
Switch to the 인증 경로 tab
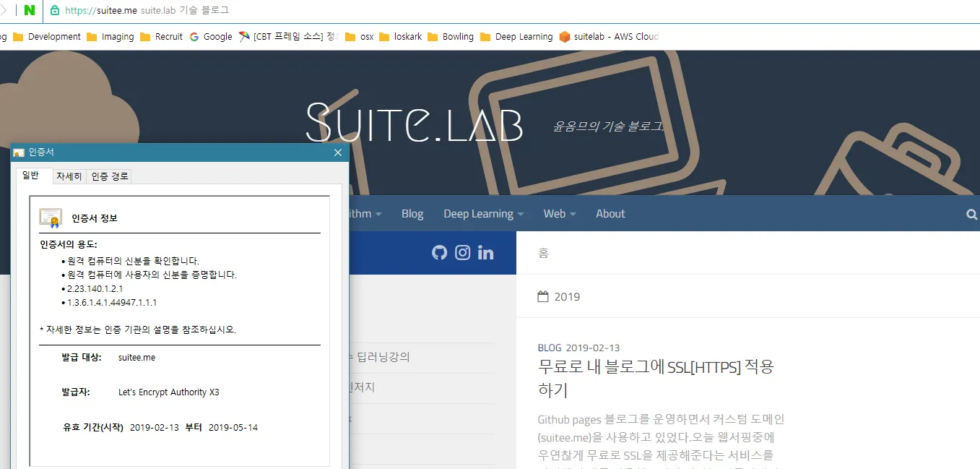(x=110, y=176)
